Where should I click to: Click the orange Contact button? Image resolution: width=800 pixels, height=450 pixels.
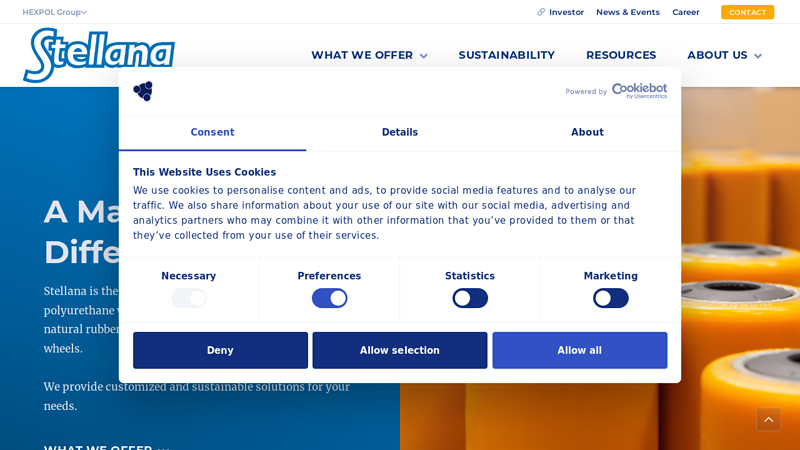coord(747,12)
